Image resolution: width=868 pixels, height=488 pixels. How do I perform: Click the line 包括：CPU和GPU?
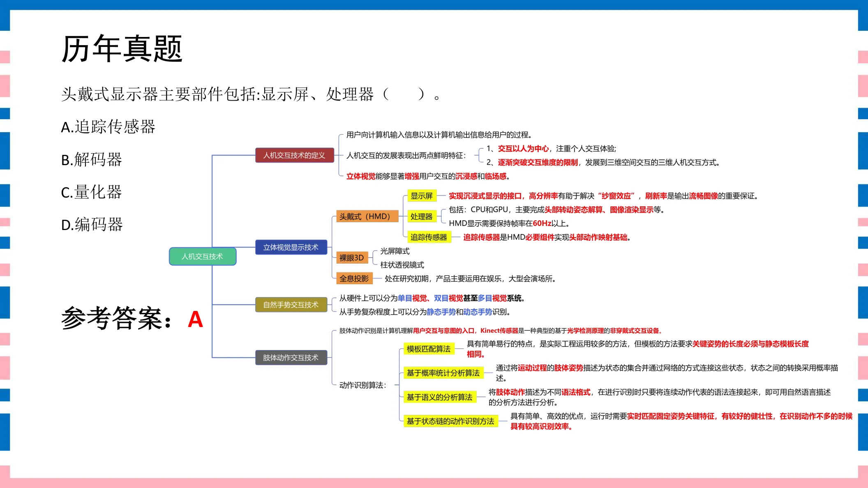(x=556, y=210)
